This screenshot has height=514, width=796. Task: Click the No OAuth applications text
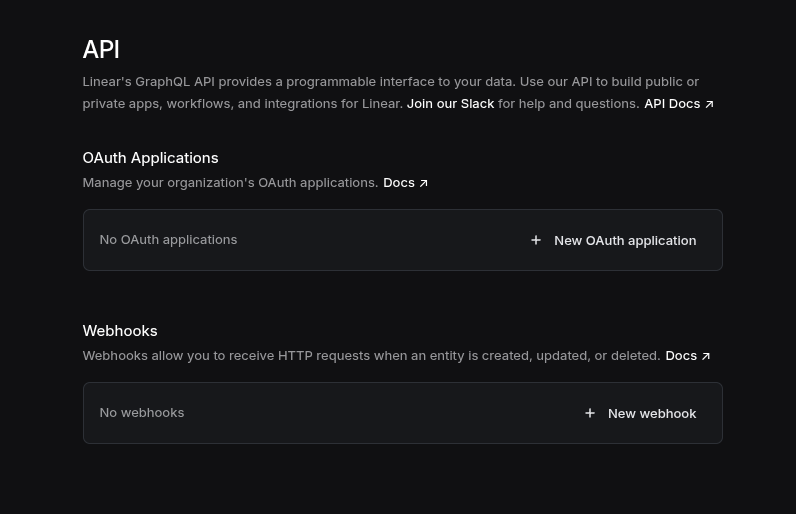(x=168, y=239)
